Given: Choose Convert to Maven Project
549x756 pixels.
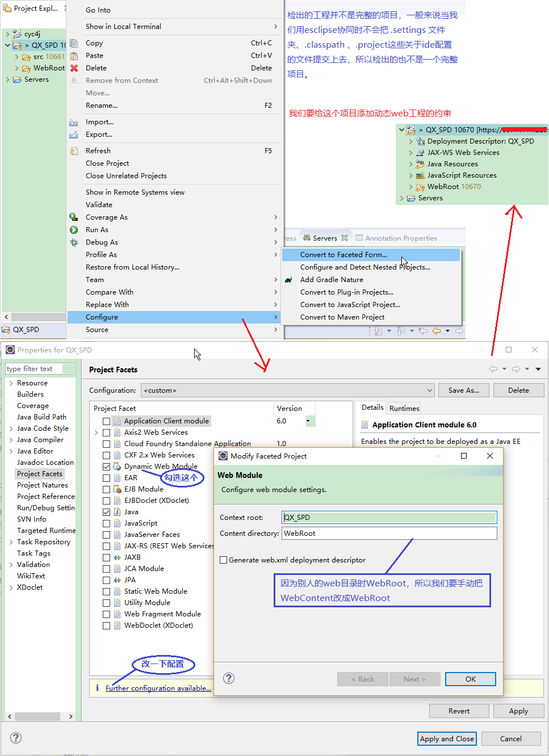Looking at the screenshot, I should [371, 317].
